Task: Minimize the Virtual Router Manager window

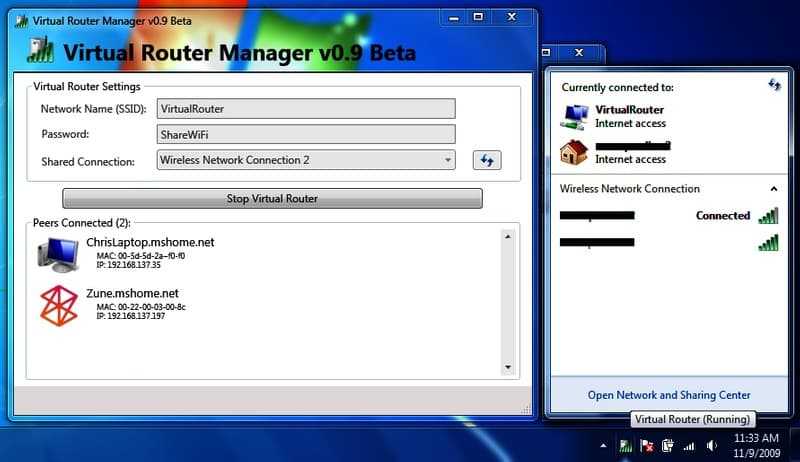Action: (454, 18)
